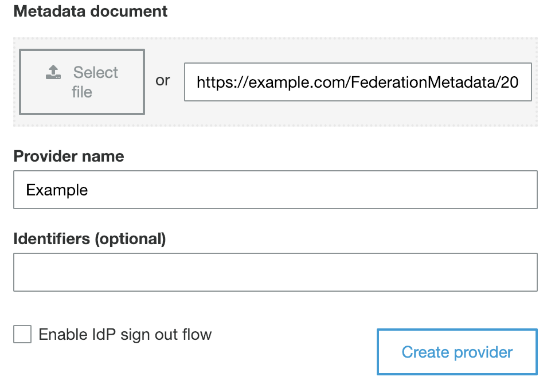
Task: Click the 'Create provider' blue text
Action: (457, 352)
